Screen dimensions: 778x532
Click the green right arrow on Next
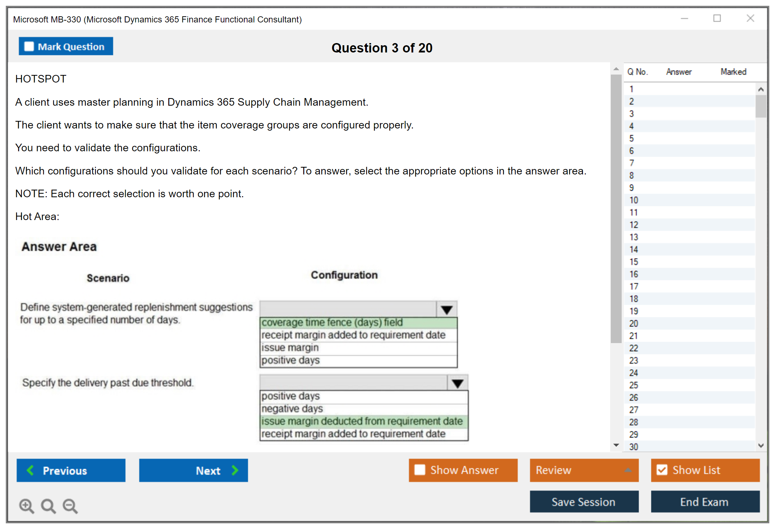(x=235, y=470)
